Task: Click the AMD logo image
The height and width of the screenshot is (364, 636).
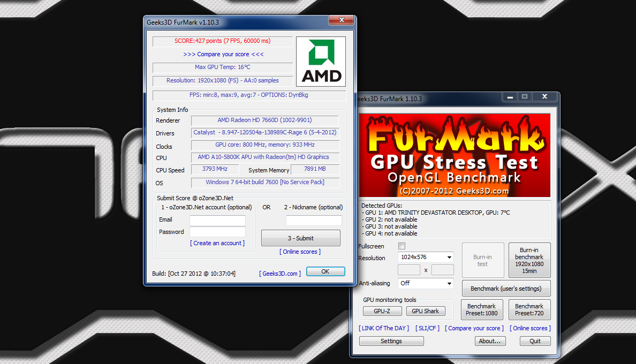Action: coord(321,62)
